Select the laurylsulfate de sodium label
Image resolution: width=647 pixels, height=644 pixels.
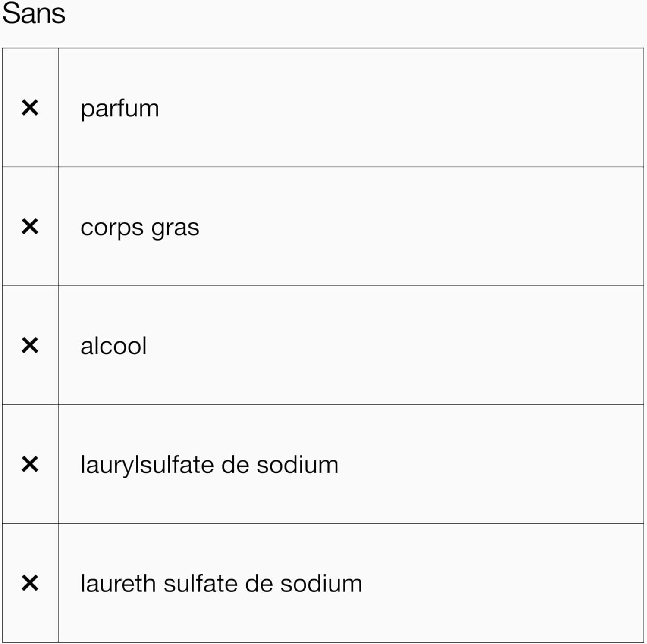[209, 466]
